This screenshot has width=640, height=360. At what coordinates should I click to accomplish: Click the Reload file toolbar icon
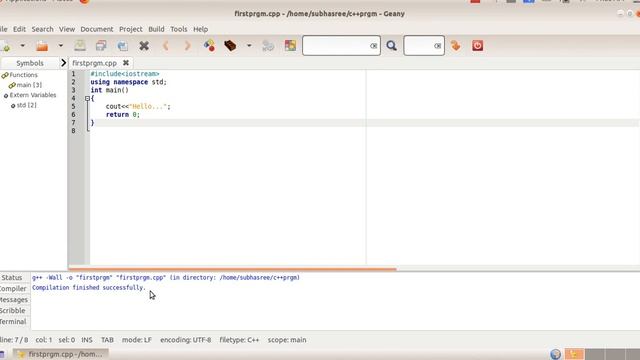[122, 46]
